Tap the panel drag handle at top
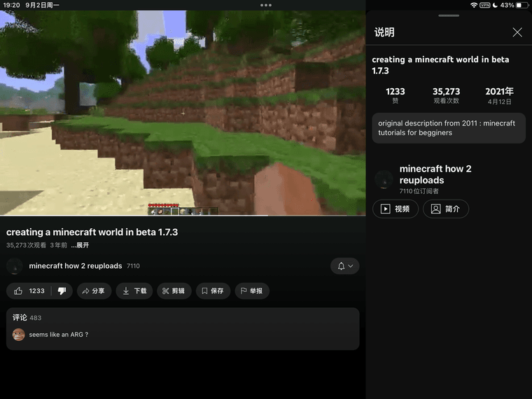 (448, 15)
